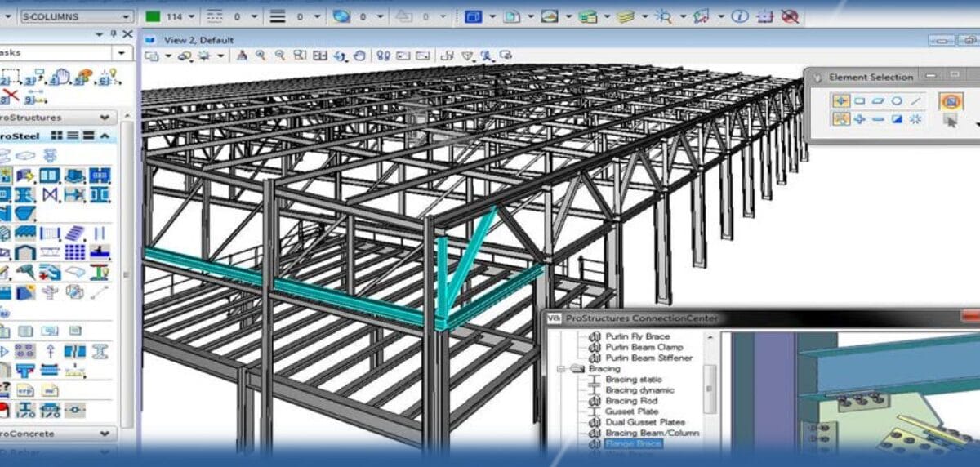Select 'Bracing Beam/Column' tree item
The height and width of the screenshot is (467, 980).
pos(652,433)
